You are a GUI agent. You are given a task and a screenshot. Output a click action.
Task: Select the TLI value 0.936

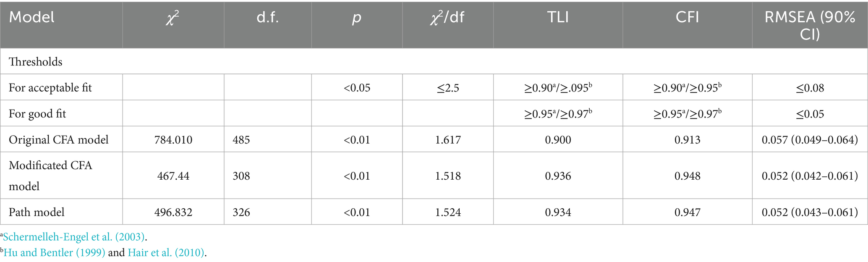[558, 176]
